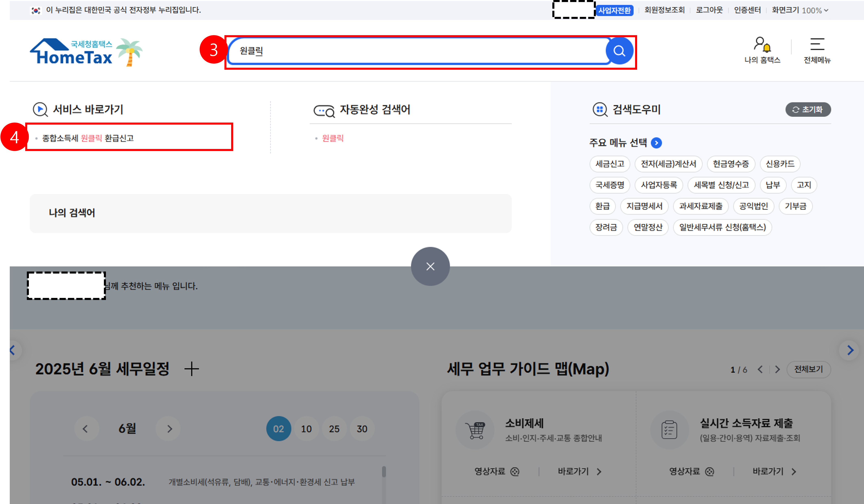Viewport: 864px width, 504px height.
Task: Click the blue arrow next to 주요 메뉴 선택
Action: coord(656,143)
